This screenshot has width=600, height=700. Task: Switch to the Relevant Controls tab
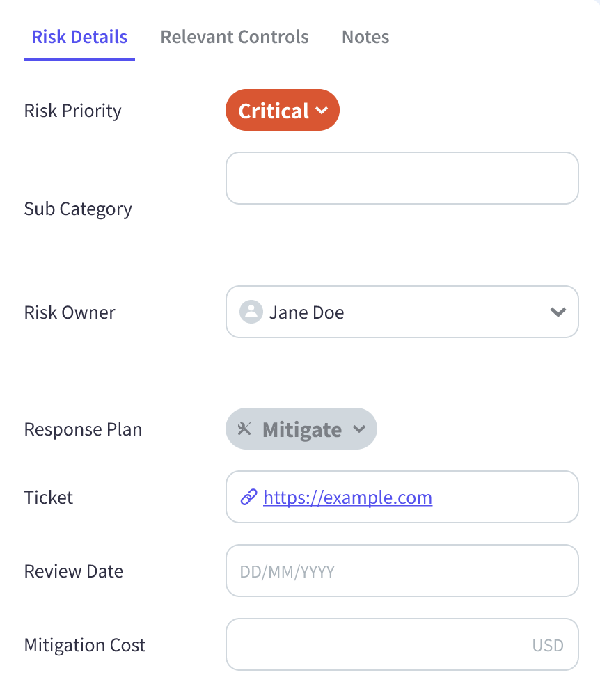pyautogui.click(x=235, y=37)
